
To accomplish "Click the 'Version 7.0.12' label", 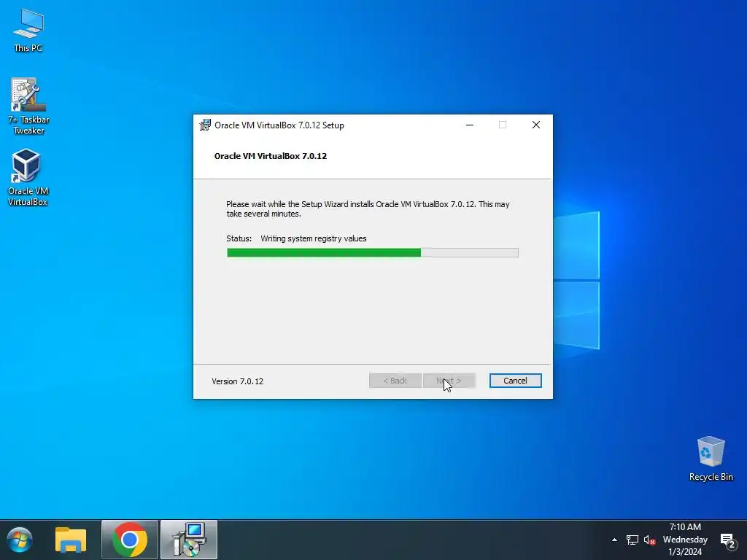I will point(237,381).
